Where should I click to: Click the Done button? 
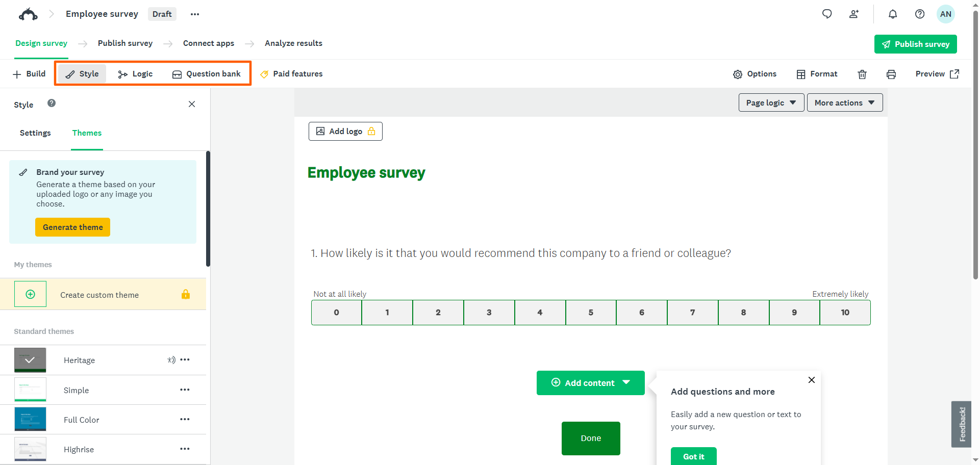coord(591,438)
